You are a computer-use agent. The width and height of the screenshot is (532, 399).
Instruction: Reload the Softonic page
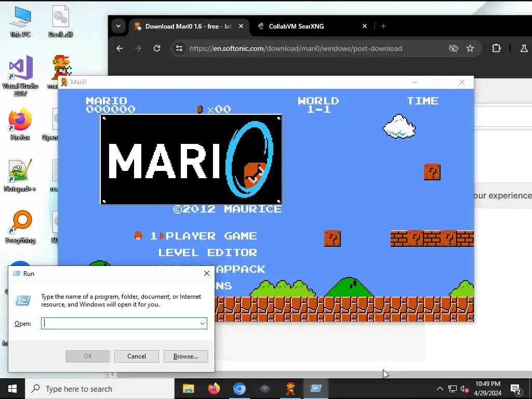click(x=157, y=48)
